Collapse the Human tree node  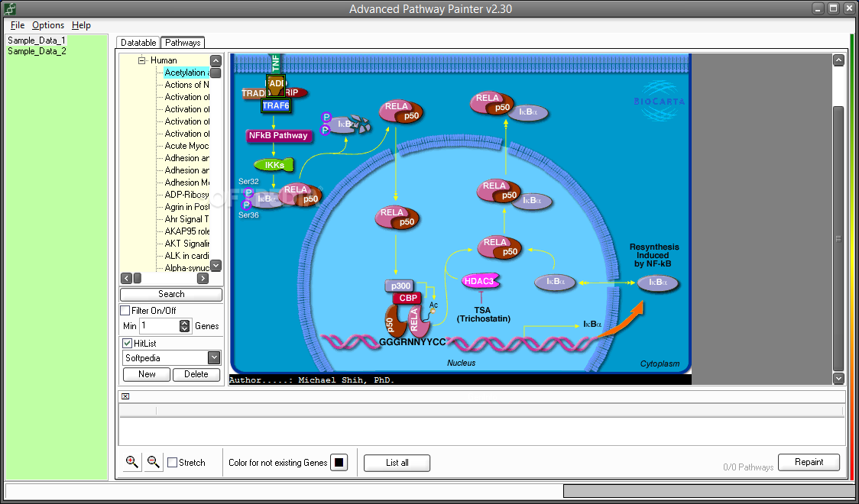[x=142, y=60]
